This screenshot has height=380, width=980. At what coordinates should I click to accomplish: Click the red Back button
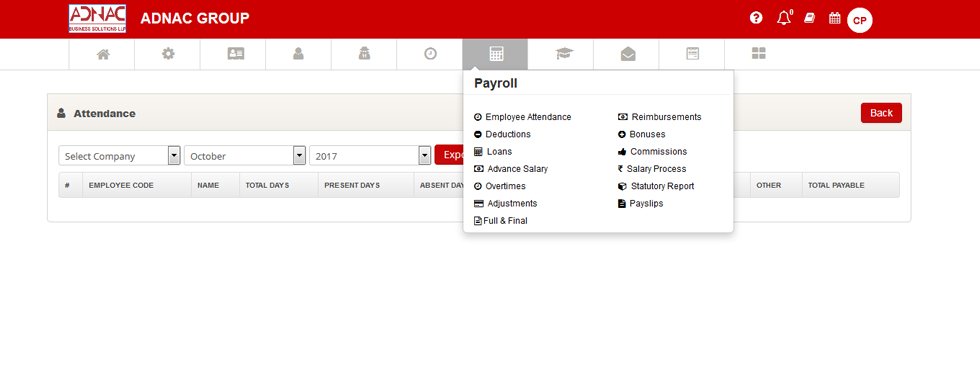point(881,112)
